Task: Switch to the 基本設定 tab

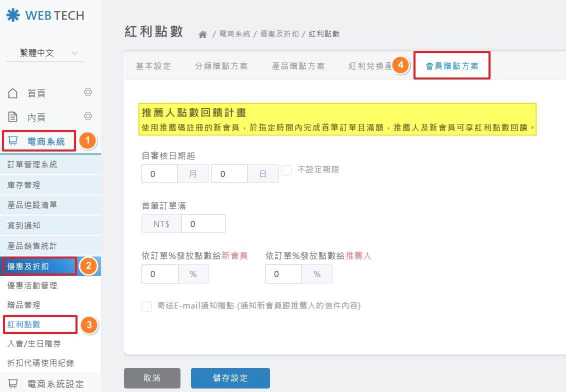Action: pyautogui.click(x=153, y=66)
